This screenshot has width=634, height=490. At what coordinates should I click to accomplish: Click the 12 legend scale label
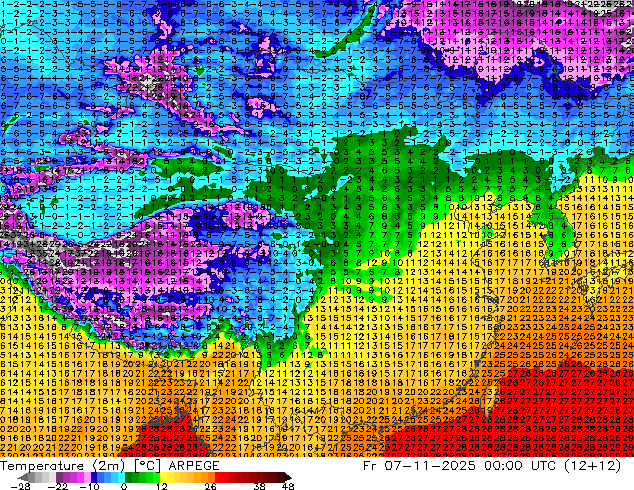pyautogui.click(x=162, y=486)
